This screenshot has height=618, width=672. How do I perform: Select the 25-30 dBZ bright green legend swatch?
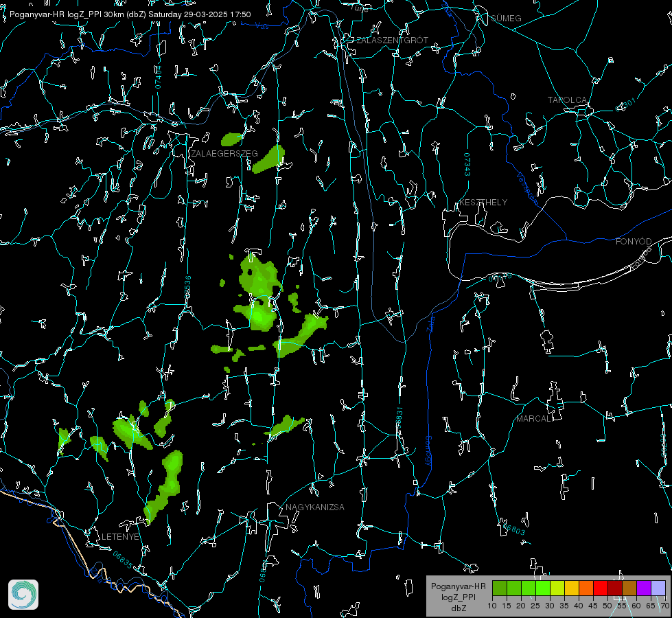click(543, 588)
